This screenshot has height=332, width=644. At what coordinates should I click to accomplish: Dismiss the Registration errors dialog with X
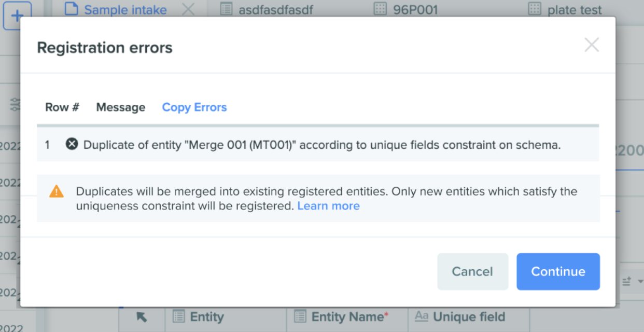tap(592, 45)
